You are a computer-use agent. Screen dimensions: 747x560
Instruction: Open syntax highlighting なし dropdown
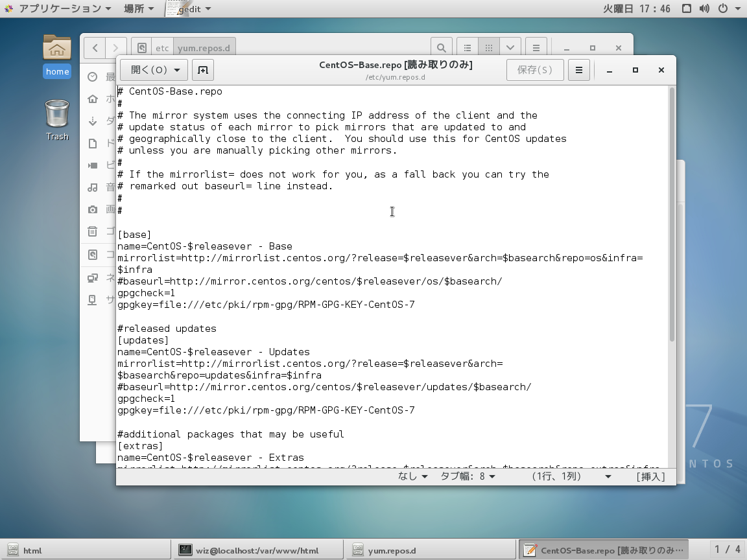pyautogui.click(x=412, y=476)
